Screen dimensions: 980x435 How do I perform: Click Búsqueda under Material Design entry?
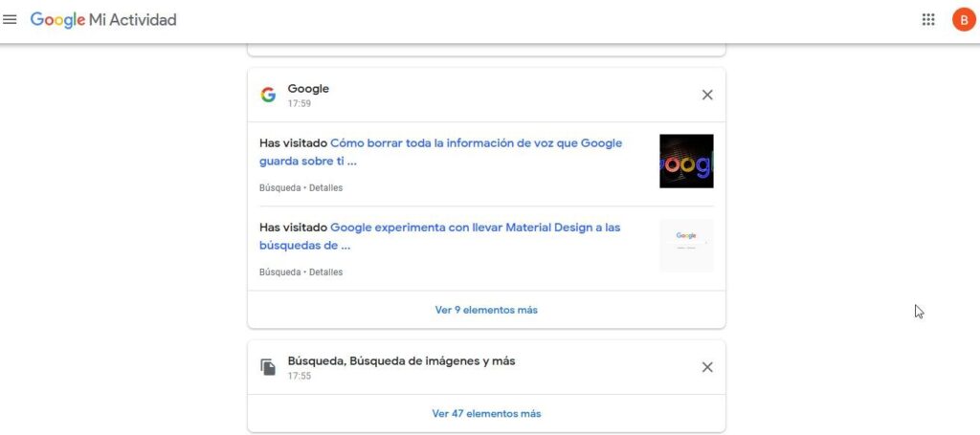coord(280,272)
